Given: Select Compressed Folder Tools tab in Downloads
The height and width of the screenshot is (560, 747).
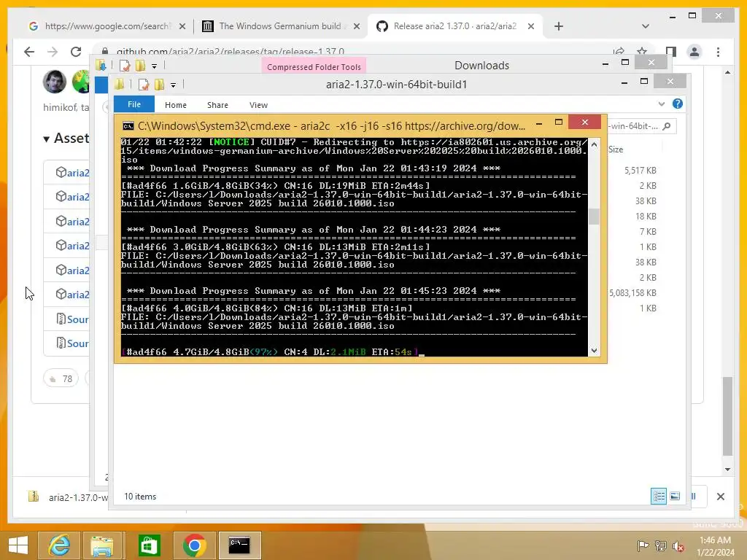Looking at the screenshot, I should 314,66.
